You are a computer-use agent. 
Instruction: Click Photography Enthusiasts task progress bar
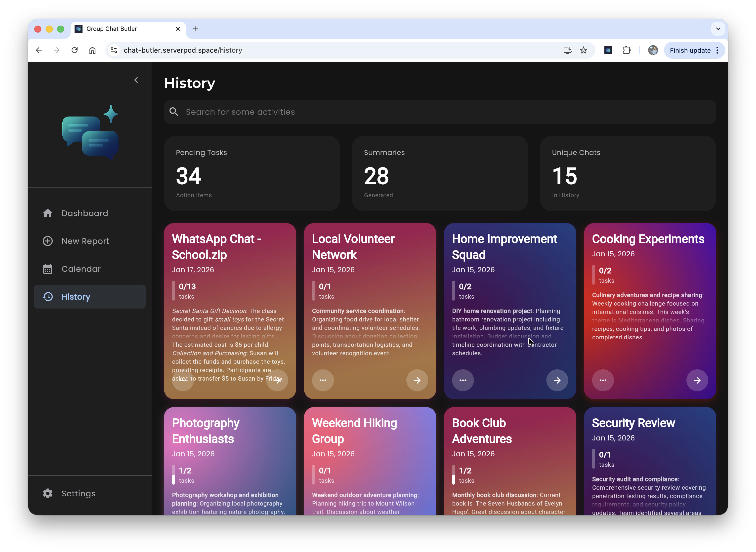pos(173,474)
